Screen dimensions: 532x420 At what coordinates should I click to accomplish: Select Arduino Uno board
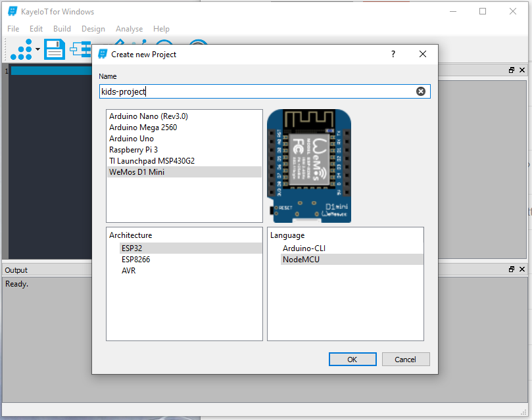pyautogui.click(x=185, y=139)
